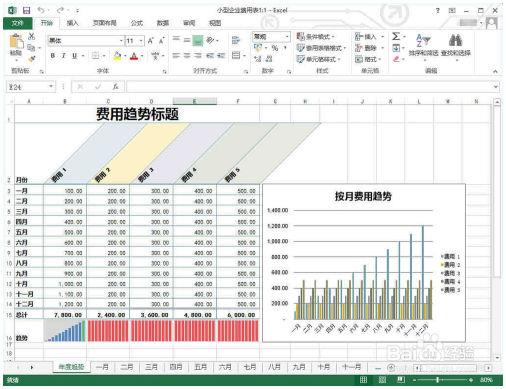
Task: Click the Save icon in quick access toolbar
Action: click(26, 10)
